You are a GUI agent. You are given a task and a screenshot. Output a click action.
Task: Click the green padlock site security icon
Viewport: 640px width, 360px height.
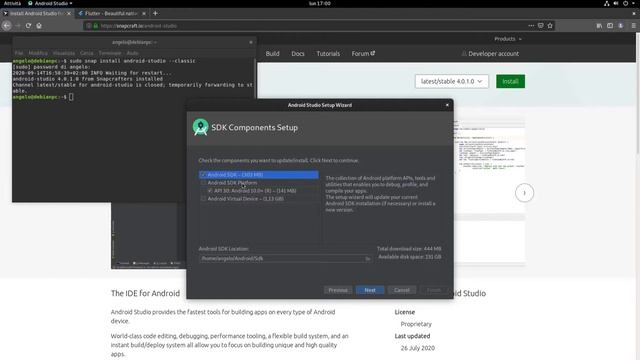[96, 26]
